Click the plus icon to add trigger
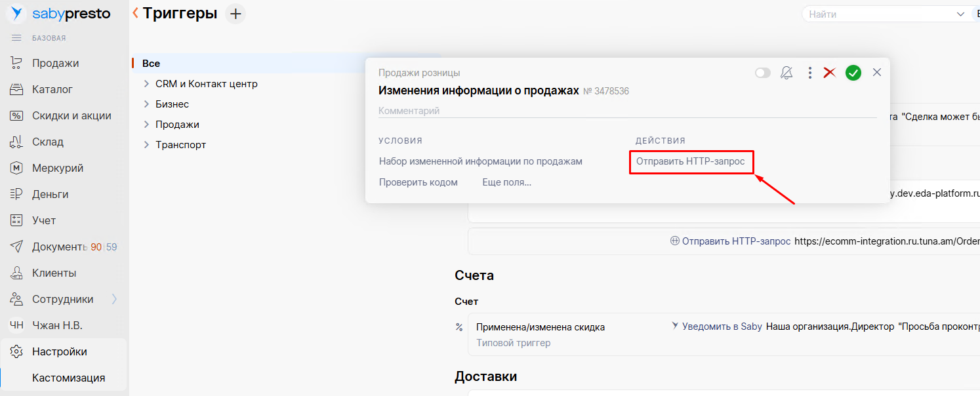980x396 pixels. 235,13
